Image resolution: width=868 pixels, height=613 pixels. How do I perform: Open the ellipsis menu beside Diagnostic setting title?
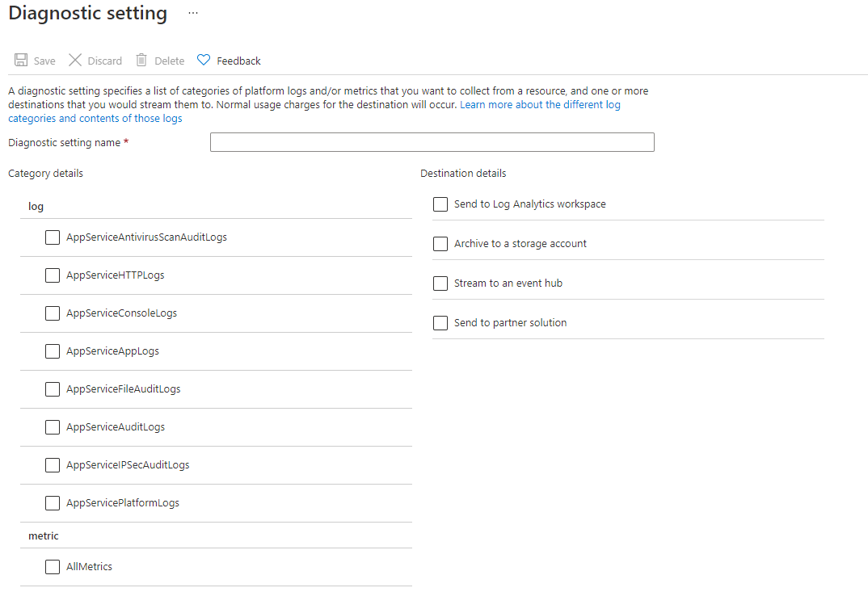point(192,13)
